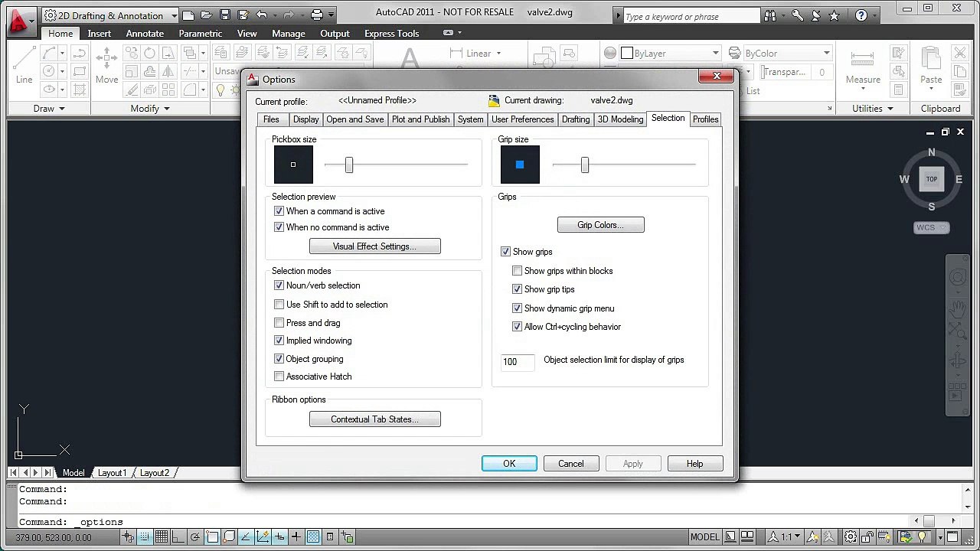The image size is (980, 551).
Task: Open the ByLayer color dropdown
Action: [x=716, y=54]
